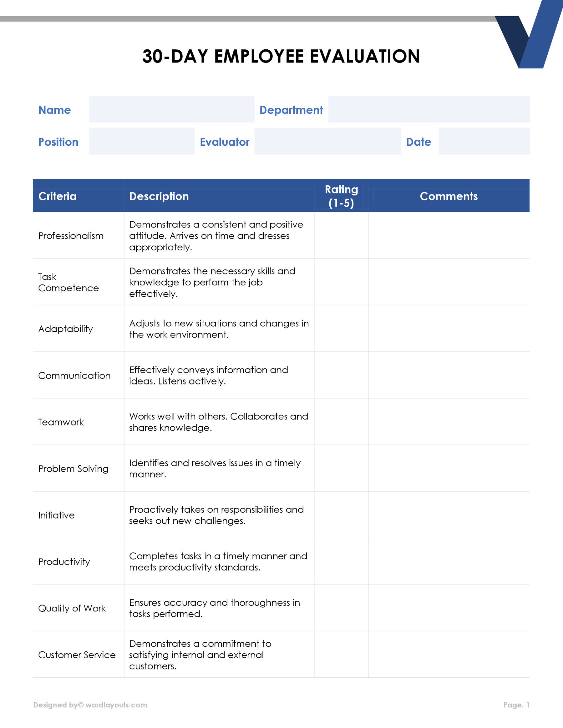Viewport: 563px width, 728px height.
Task: Click the Problem Solving rating cell
Action: pyautogui.click(x=341, y=468)
